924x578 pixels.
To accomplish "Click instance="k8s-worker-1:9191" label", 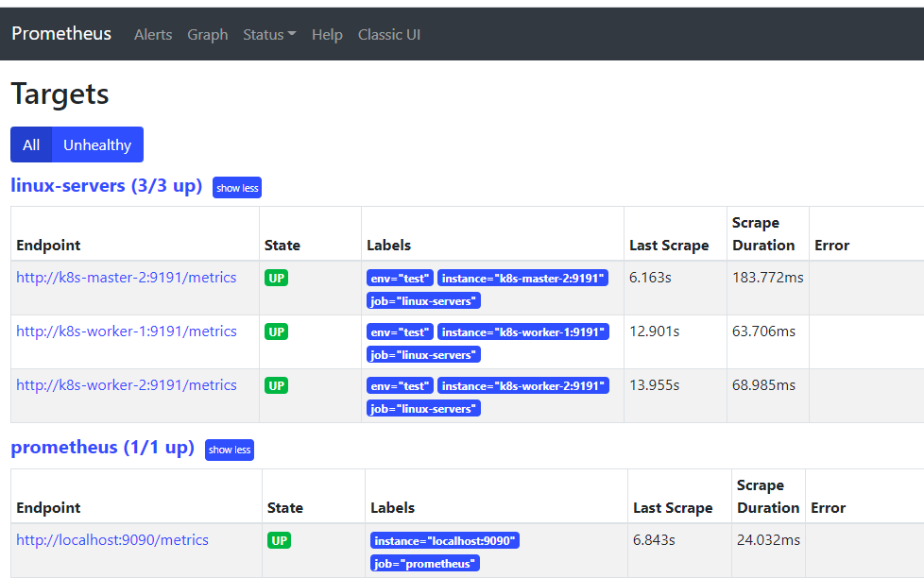I will click(x=522, y=331).
